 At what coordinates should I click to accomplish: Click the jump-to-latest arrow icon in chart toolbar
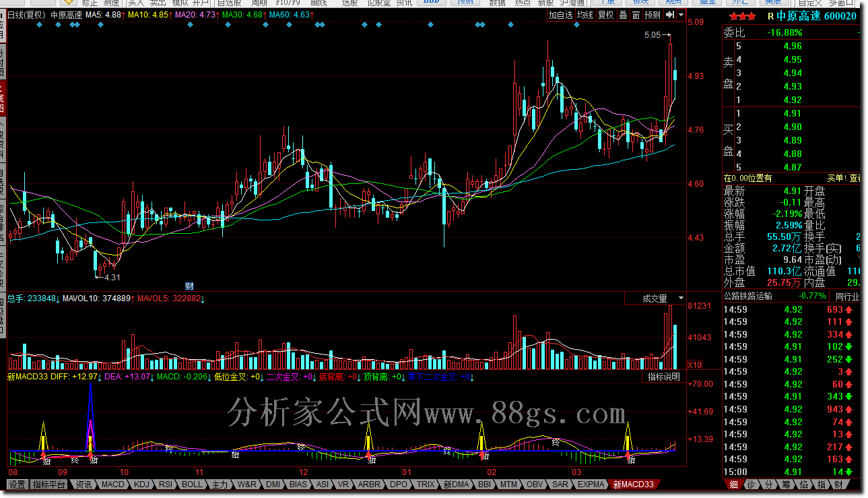point(670,15)
